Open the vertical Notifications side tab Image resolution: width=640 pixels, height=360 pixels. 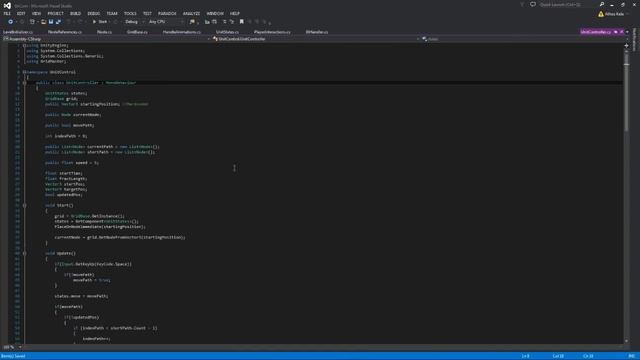(634, 40)
